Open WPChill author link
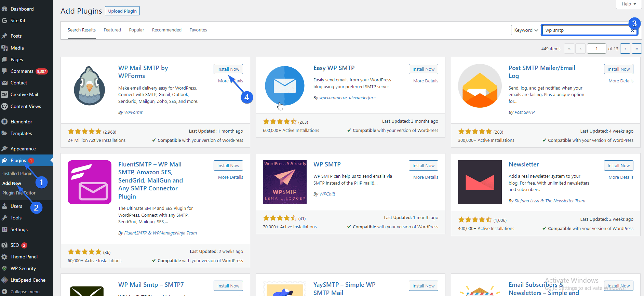 (x=327, y=194)
